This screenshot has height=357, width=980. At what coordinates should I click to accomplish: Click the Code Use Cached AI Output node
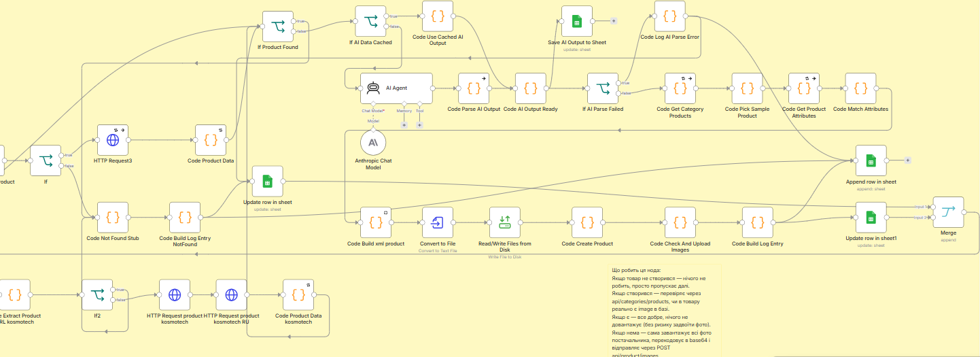tap(438, 16)
